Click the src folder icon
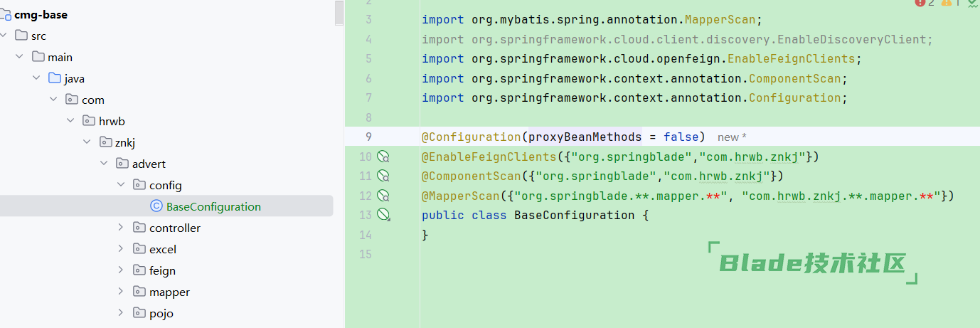 [x=21, y=36]
